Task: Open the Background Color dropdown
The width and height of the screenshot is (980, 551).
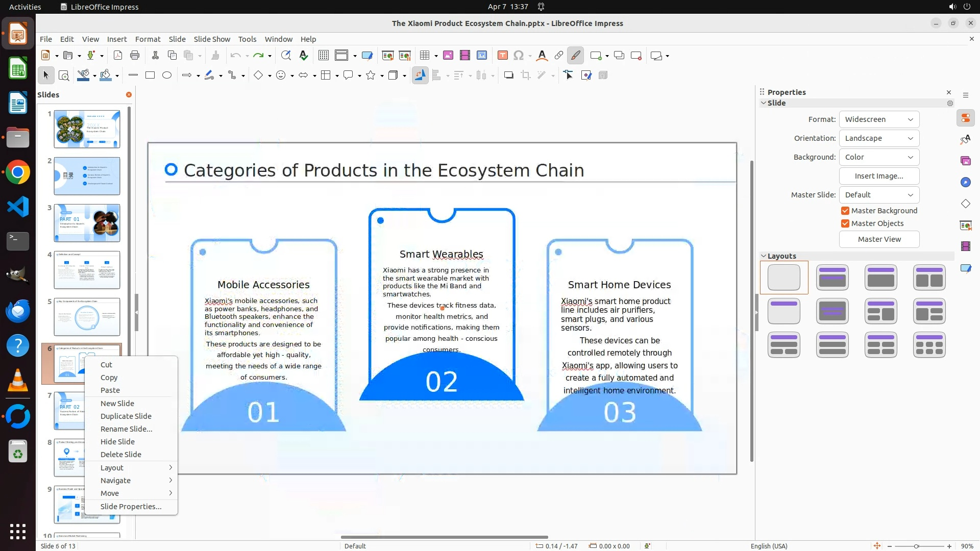Action: (x=879, y=157)
